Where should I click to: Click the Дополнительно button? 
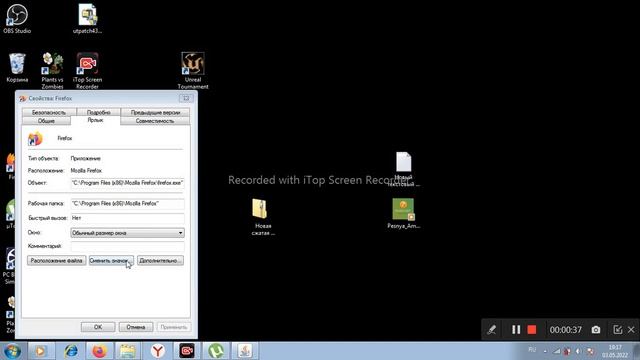pyautogui.click(x=160, y=260)
